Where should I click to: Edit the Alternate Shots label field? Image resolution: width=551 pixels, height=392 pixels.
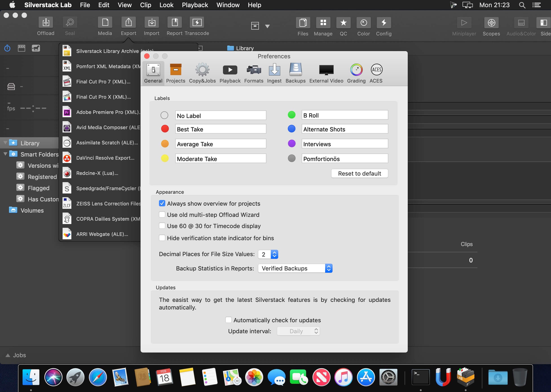click(345, 129)
